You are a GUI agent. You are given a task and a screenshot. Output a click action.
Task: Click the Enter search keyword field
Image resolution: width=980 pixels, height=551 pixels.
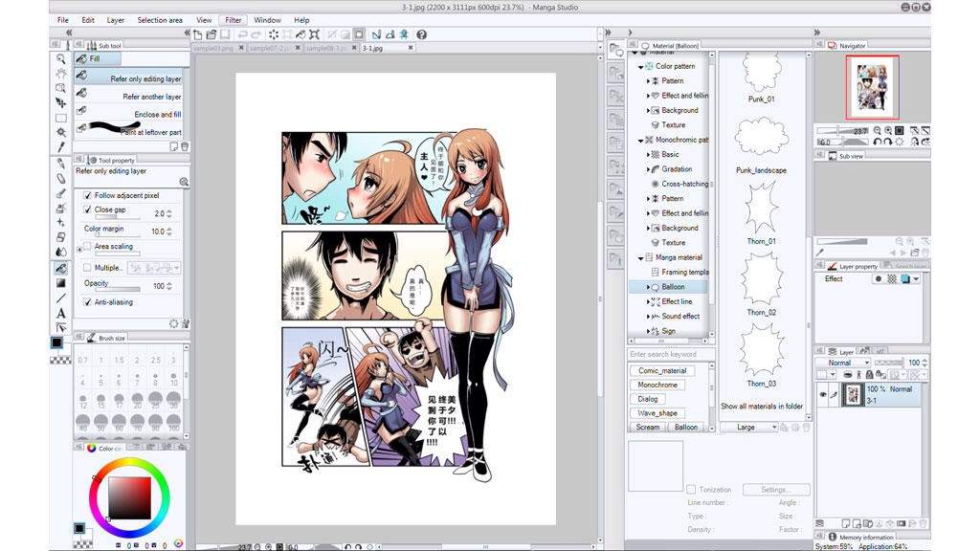(x=669, y=354)
